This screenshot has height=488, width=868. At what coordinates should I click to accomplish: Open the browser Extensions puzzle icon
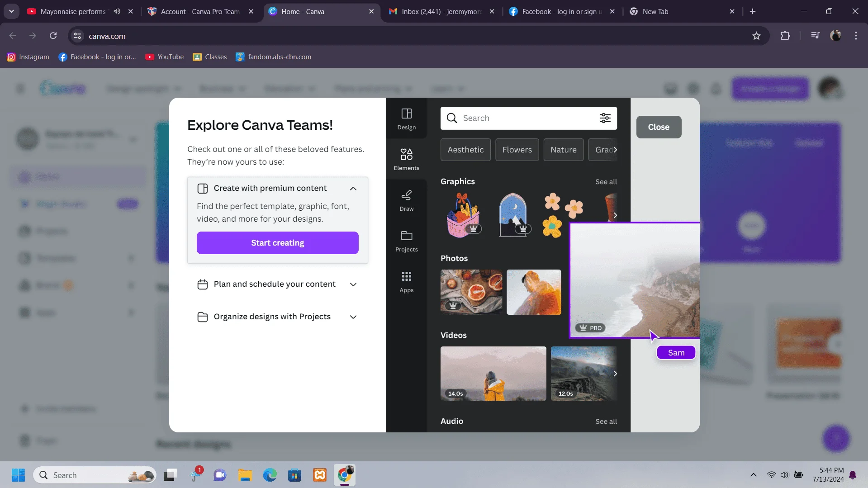pos(785,36)
